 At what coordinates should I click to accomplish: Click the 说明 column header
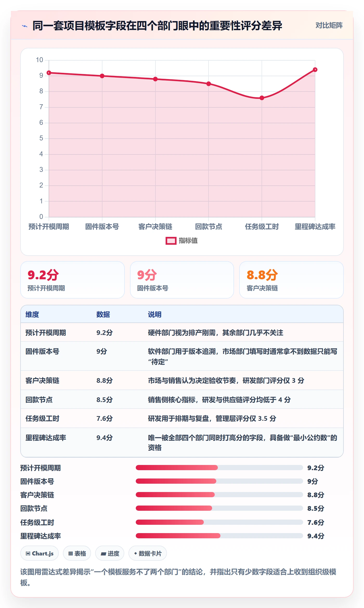click(x=155, y=314)
